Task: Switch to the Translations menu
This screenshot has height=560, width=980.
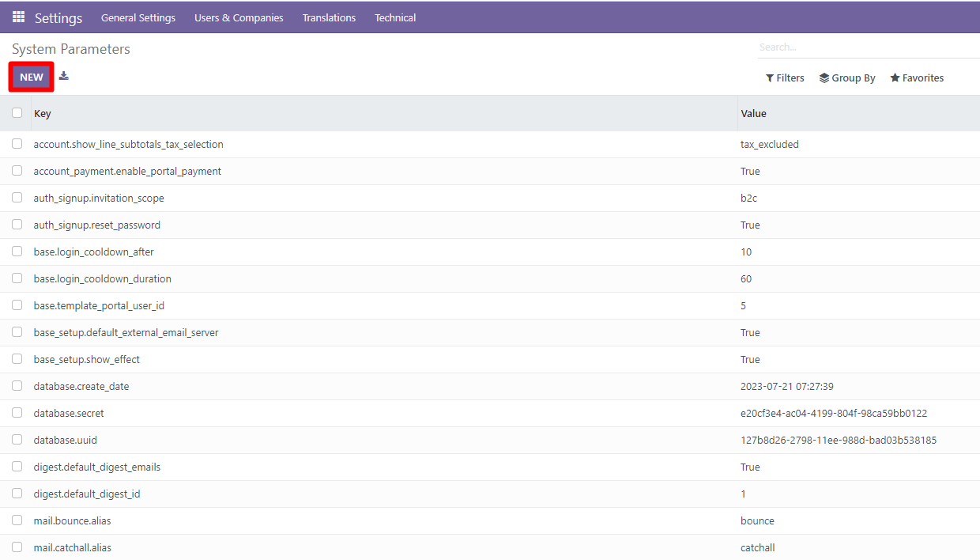Action: pos(329,17)
